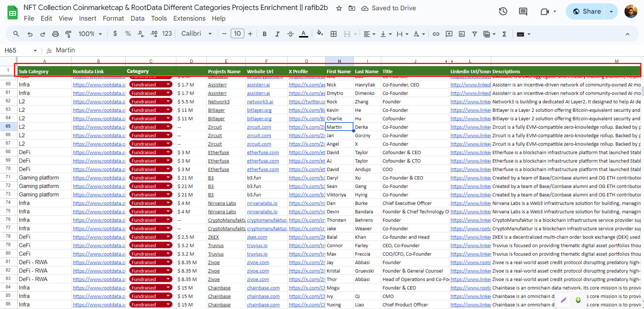The height and width of the screenshot is (309, 644).
Task: Click the Network3 project name link
Action: pyautogui.click(x=219, y=102)
